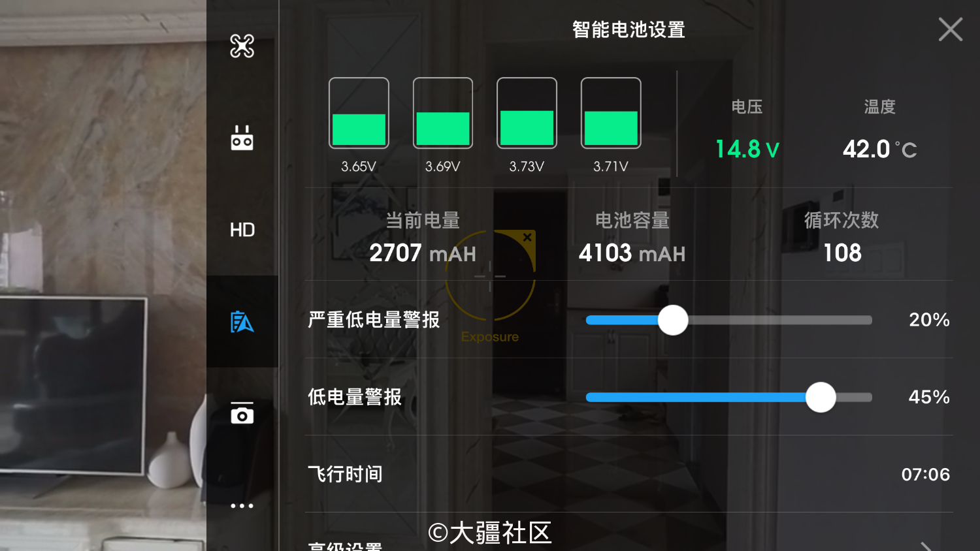Tap the 循环次数 108 value
The width and height of the screenshot is (980, 551).
click(842, 253)
